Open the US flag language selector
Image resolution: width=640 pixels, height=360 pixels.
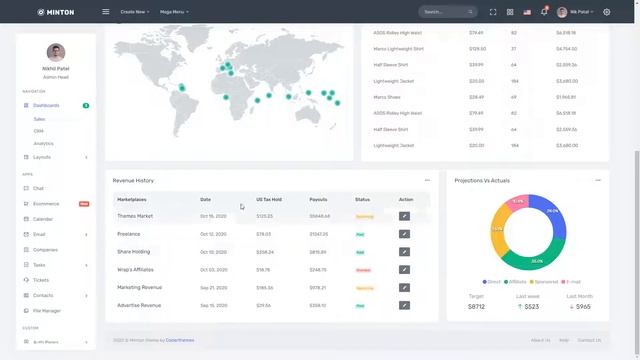(527, 12)
